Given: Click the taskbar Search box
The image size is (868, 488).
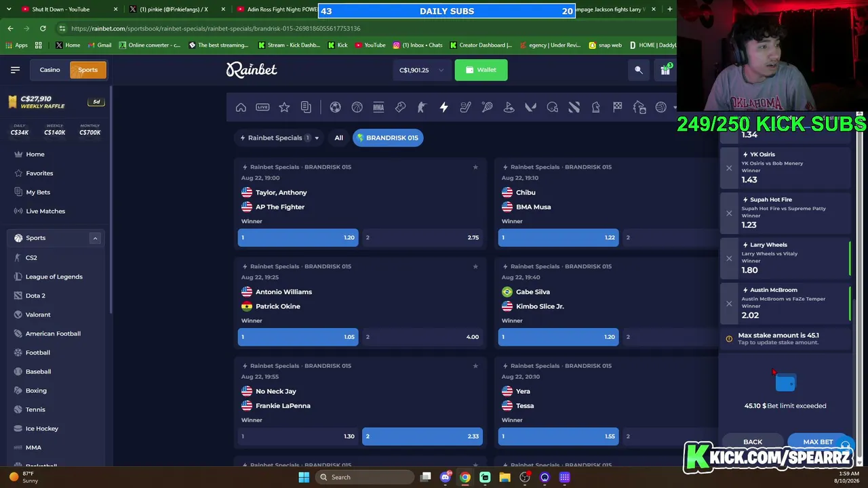Looking at the screenshot, I should pyautogui.click(x=366, y=477).
